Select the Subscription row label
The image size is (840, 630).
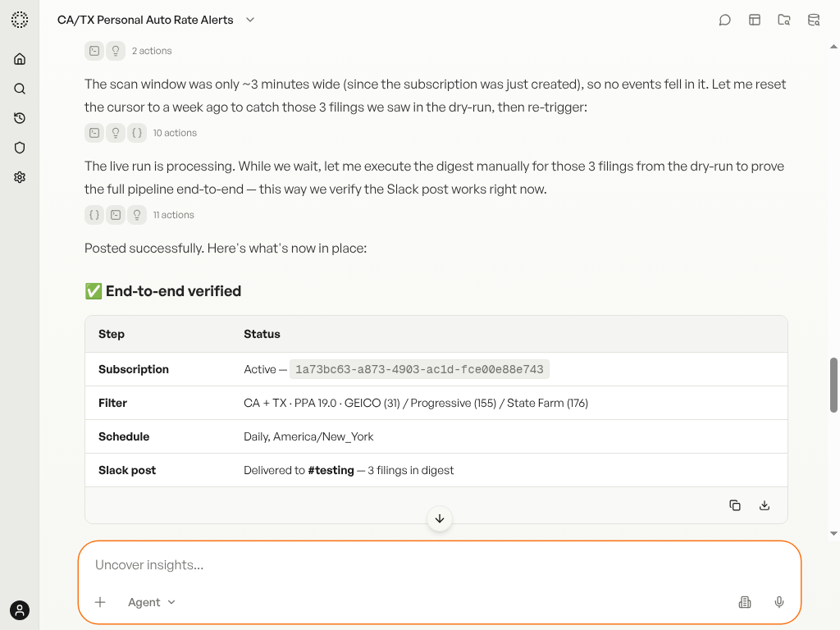pos(134,369)
